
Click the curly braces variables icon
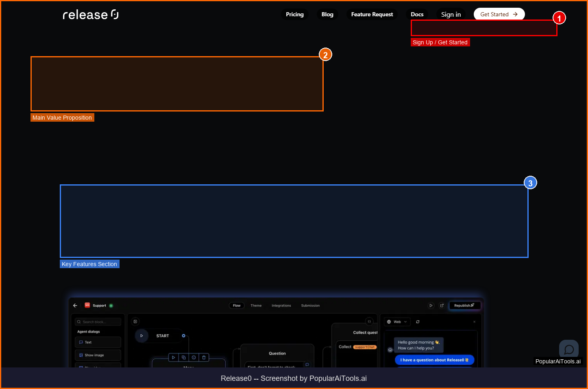click(x=369, y=321)
